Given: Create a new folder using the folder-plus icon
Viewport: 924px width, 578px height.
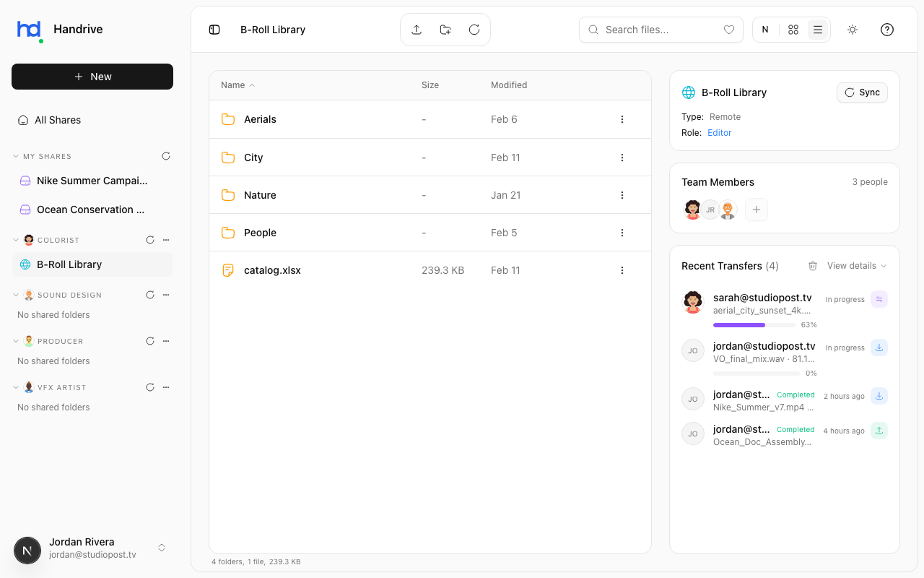Looking at the screenshot, I should (445, 30).
